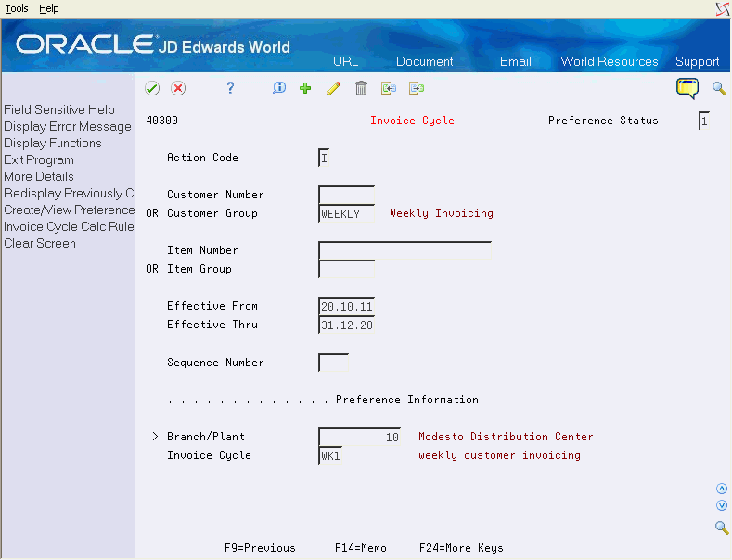Click the bottom-right magnifier zoom icon
The image size is (732, 560).
[x=722, y=528]
